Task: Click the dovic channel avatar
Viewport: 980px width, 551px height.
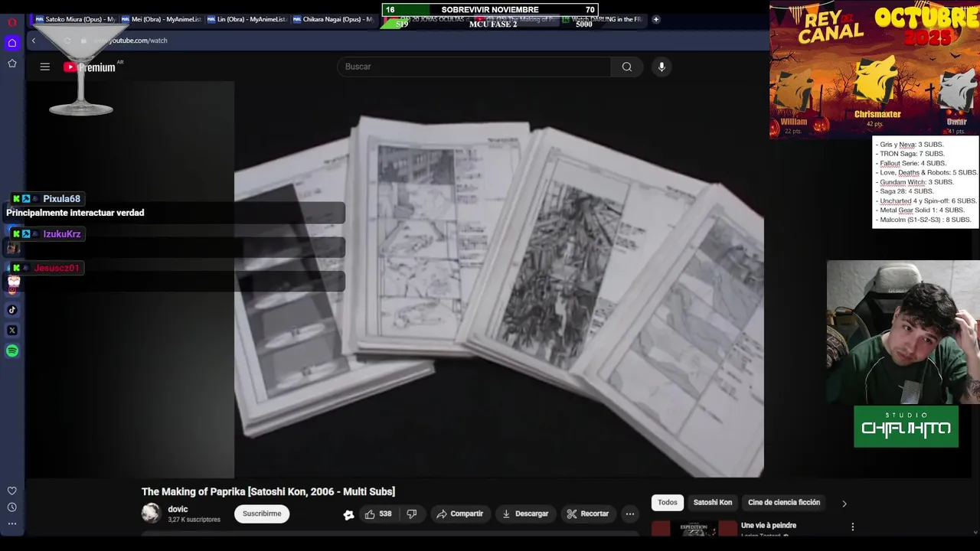Action: 151,514
